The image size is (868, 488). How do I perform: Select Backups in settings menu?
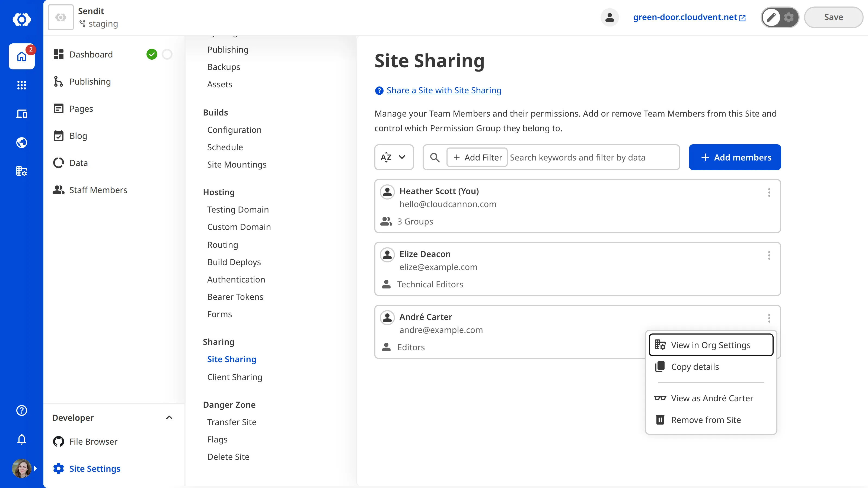point(224,67)
